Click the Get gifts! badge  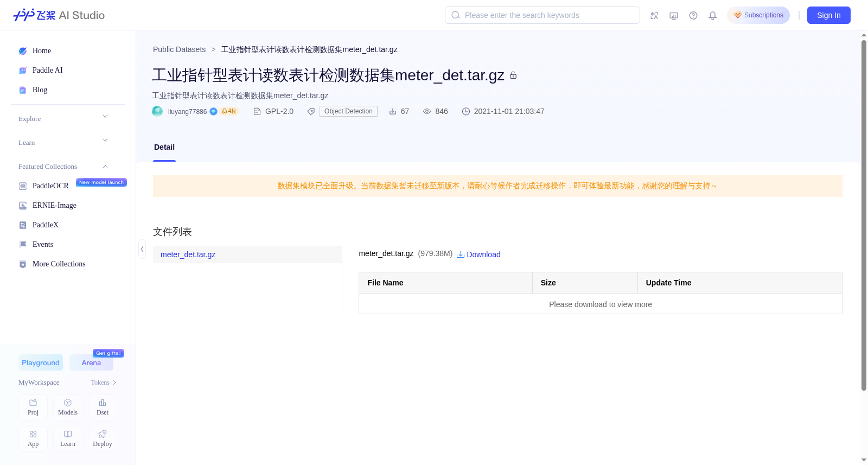tap(108, 353)
